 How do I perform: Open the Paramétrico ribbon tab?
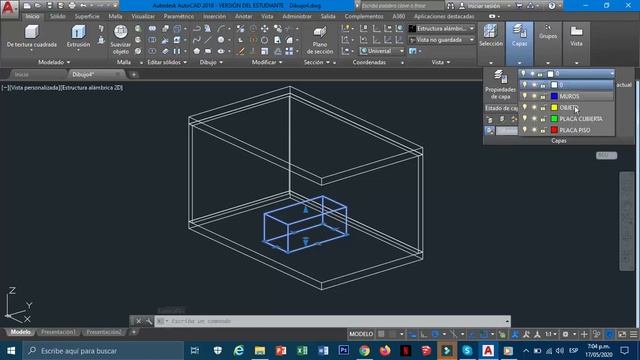179,16
